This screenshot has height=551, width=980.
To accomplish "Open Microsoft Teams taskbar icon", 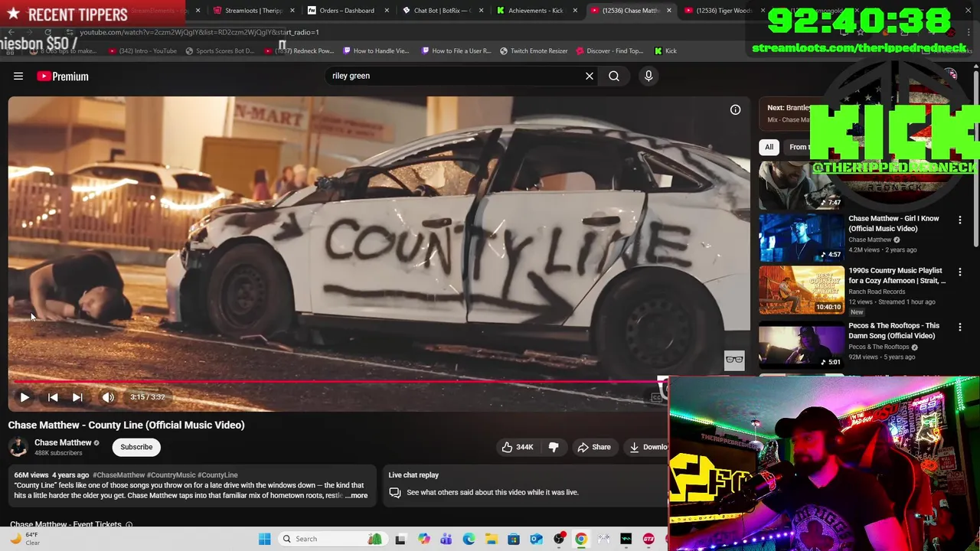I will coord(446,539).
